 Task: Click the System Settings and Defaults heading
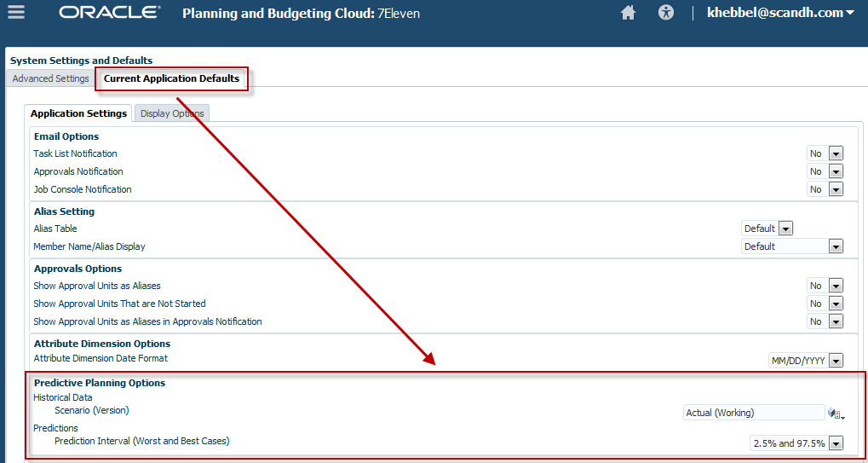point(82,61)
